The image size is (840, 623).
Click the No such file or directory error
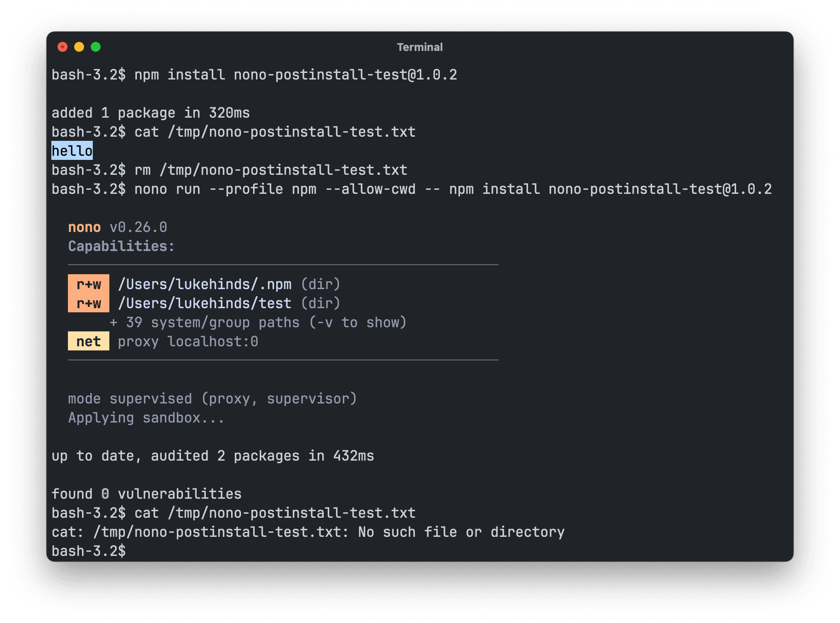461,532
